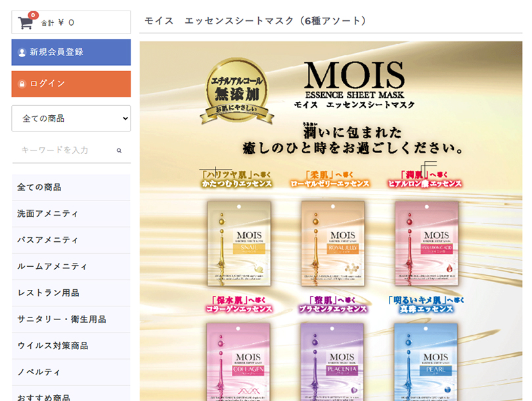Click the red cart count badge

point(33,15)
